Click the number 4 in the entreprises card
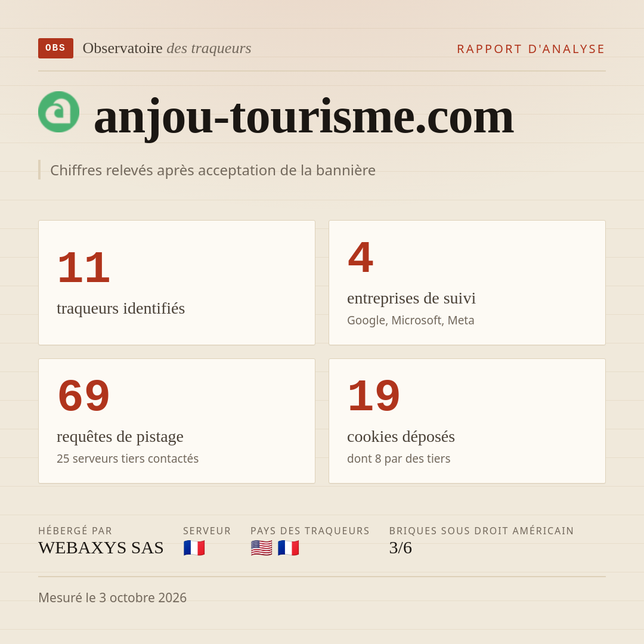The width and height of the screenshot is (644, 644). (x=361, y=258)
